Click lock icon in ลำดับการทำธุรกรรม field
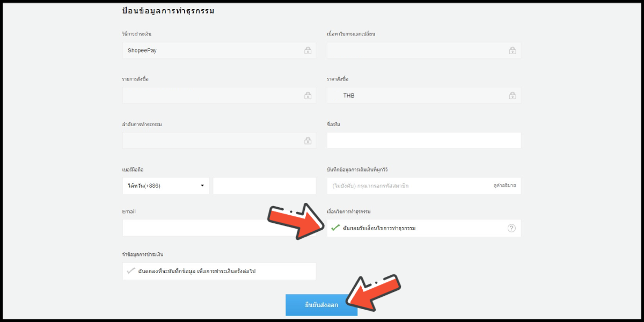 pos(308,141)
